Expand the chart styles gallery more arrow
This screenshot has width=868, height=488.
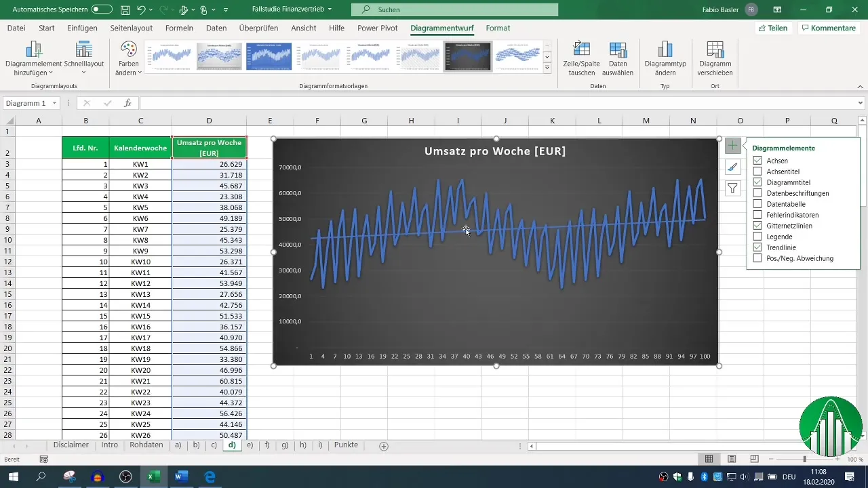coord(547,67)
